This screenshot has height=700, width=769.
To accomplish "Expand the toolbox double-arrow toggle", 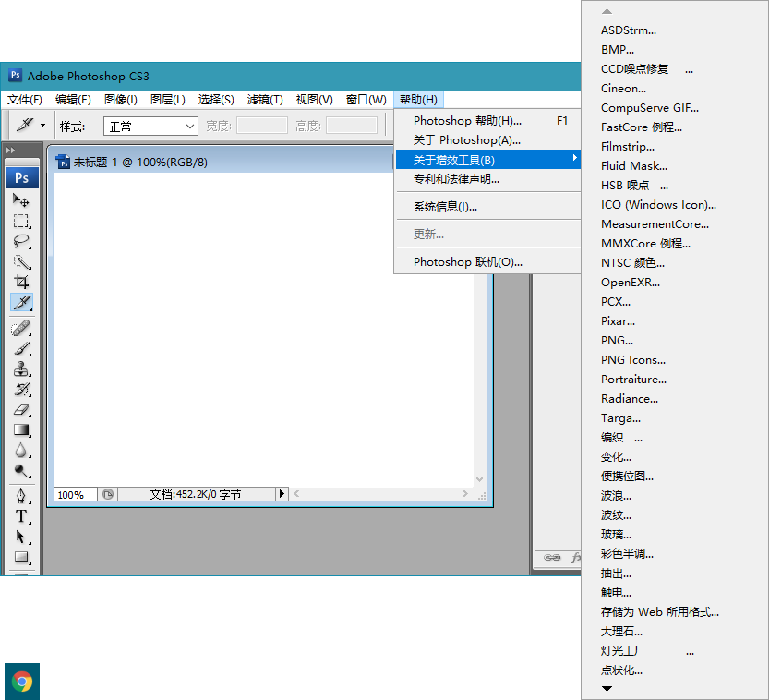I will tap(10, 151).
